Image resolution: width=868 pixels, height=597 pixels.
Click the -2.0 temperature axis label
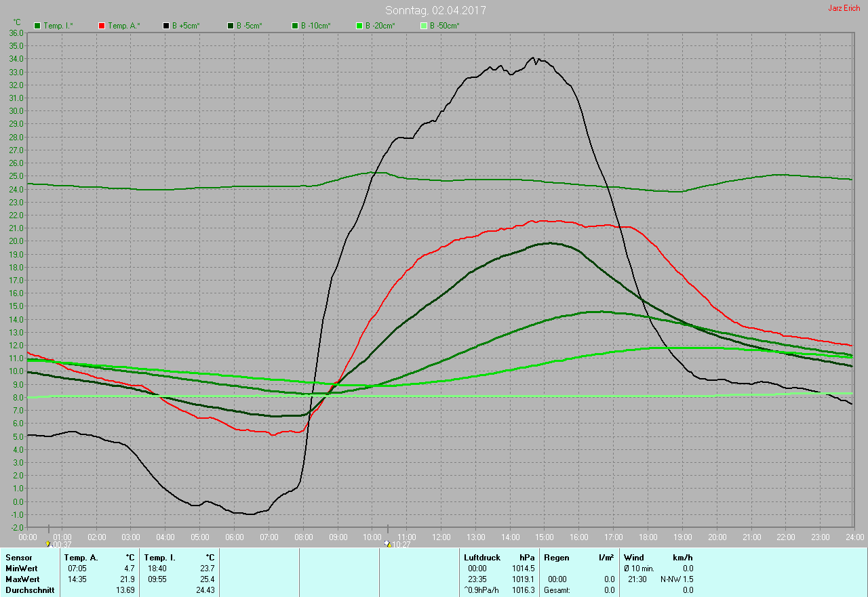pos(17,527)
